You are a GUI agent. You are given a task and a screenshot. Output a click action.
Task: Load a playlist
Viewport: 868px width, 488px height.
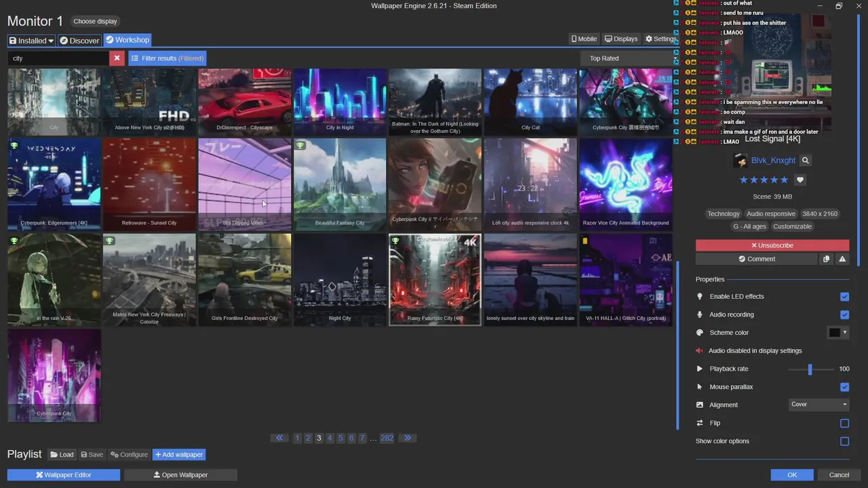click(x=62, y=455)
